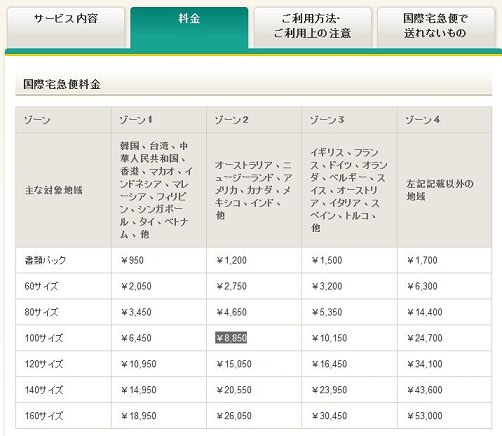Click the 左記記載以外の地域 cell
Image resolution: width=502 pixels, height=436 pixels.
click(439, 190)
